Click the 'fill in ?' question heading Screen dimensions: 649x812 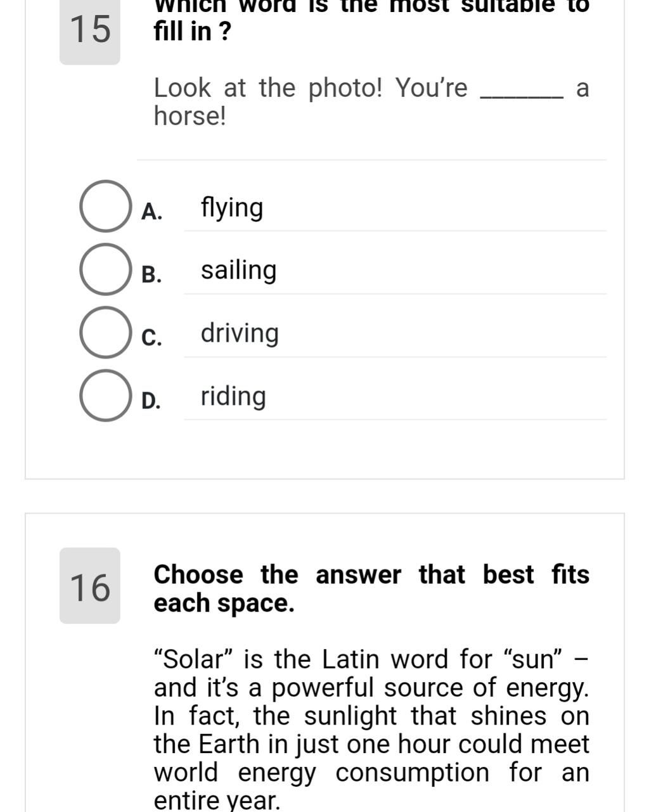192,31
